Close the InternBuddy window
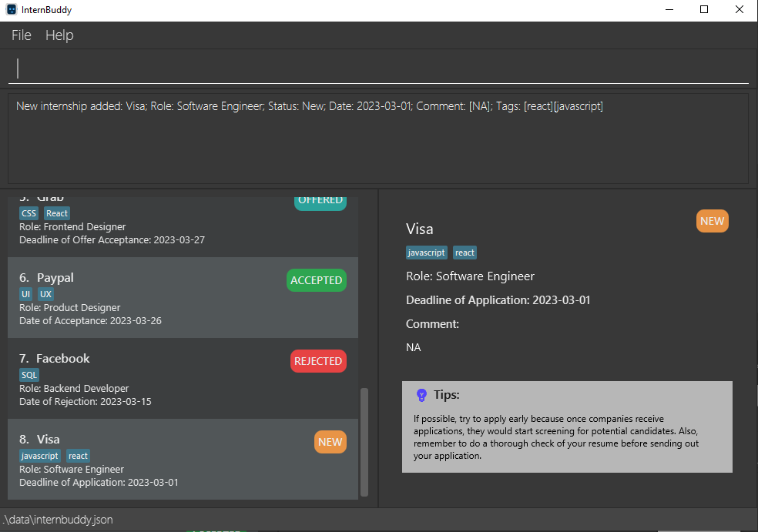Image resolution: width=758 pixels, height=532 pixels. click(740, 10)
